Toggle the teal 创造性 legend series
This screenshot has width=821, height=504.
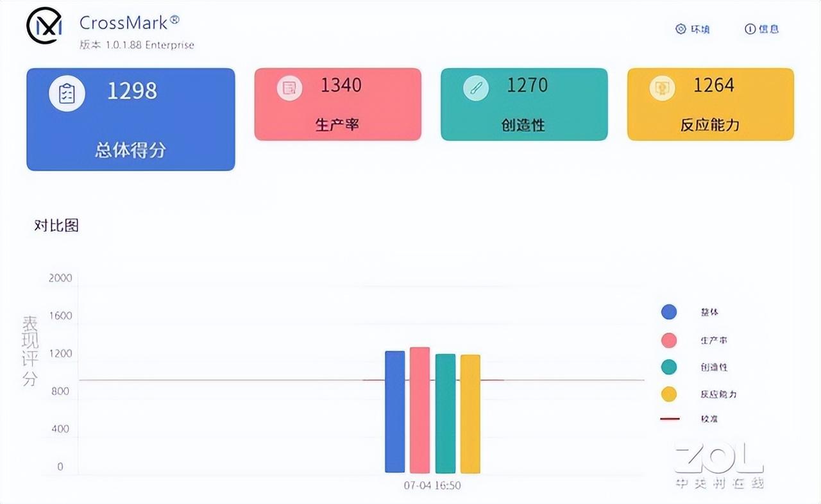669,367
